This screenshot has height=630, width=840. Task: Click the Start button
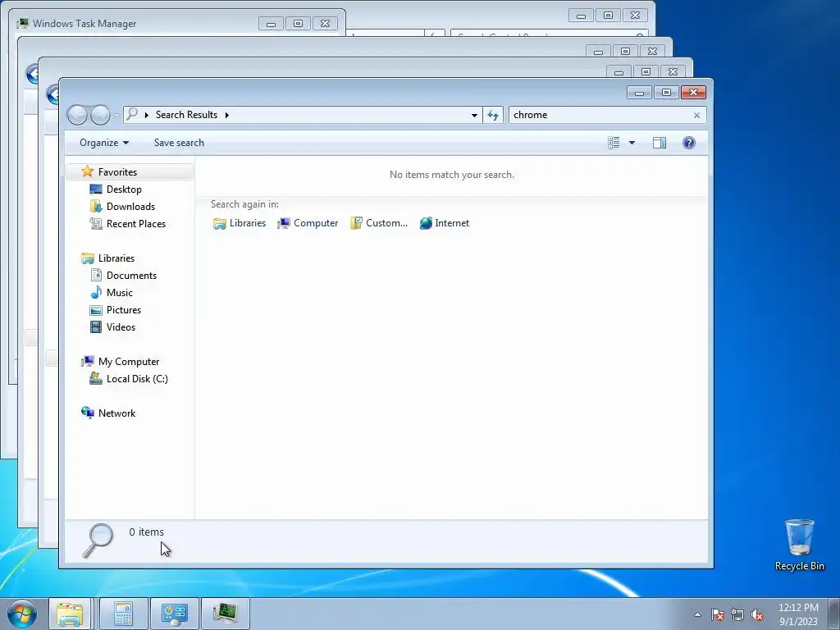point(21,614)
